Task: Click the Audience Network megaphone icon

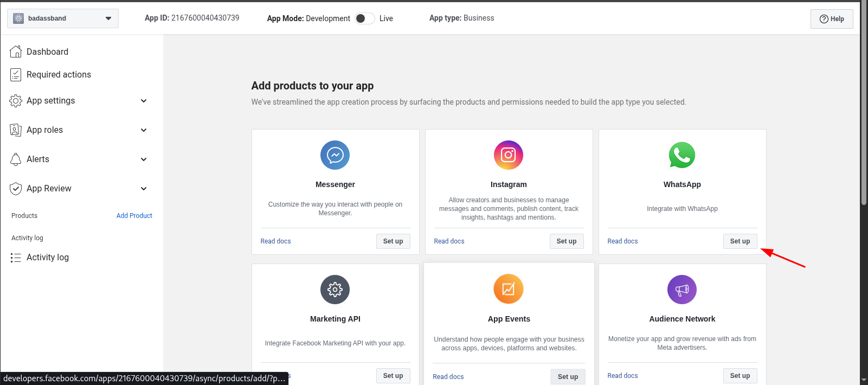Action: click(682, 290)
